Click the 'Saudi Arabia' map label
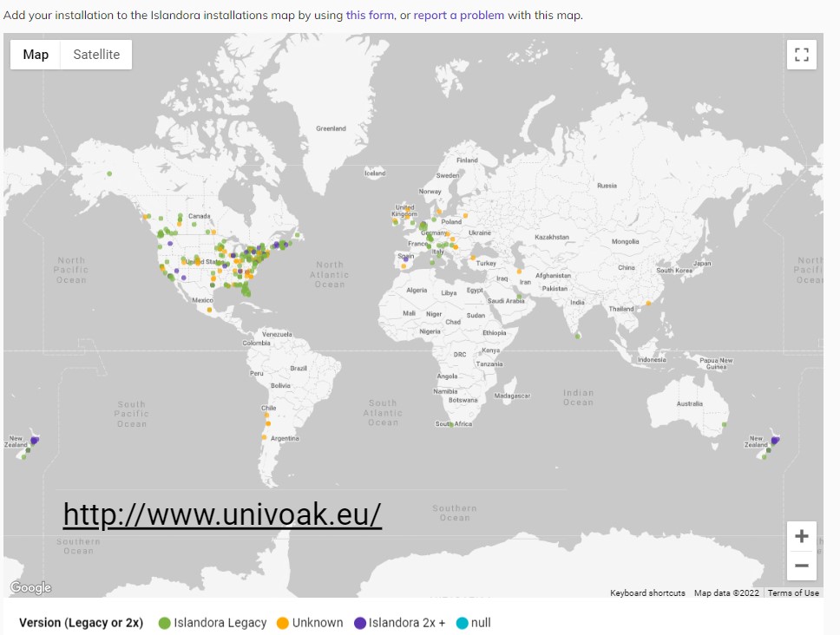The width and height of the screenshot is (840, 635). (506, 301)
